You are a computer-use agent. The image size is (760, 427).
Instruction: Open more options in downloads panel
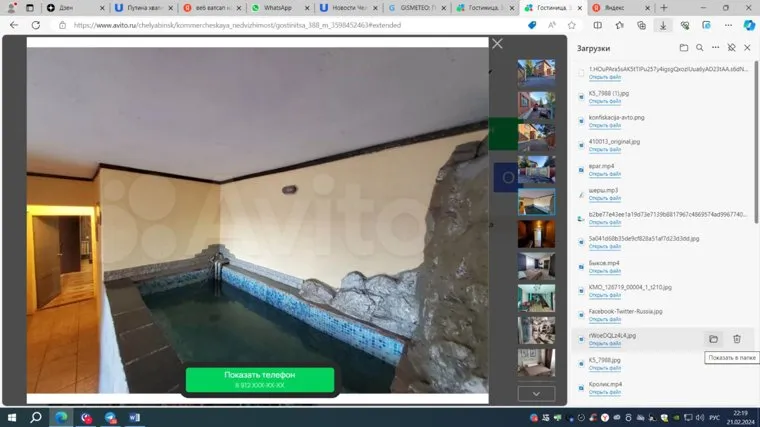[717, 48]
